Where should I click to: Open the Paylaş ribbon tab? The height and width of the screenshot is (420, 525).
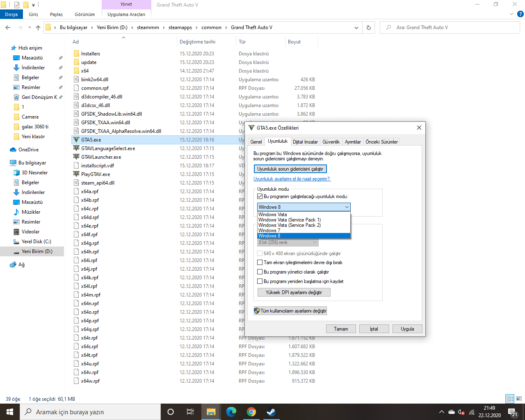point(57,14)
